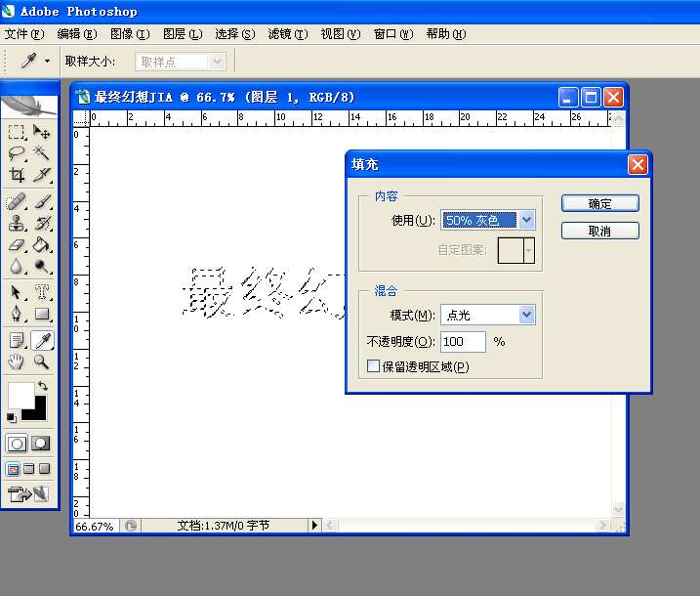Choose Full Screen with menu bar mode
700x596 pixels.
pyautogui.click(x=29, y=469)
